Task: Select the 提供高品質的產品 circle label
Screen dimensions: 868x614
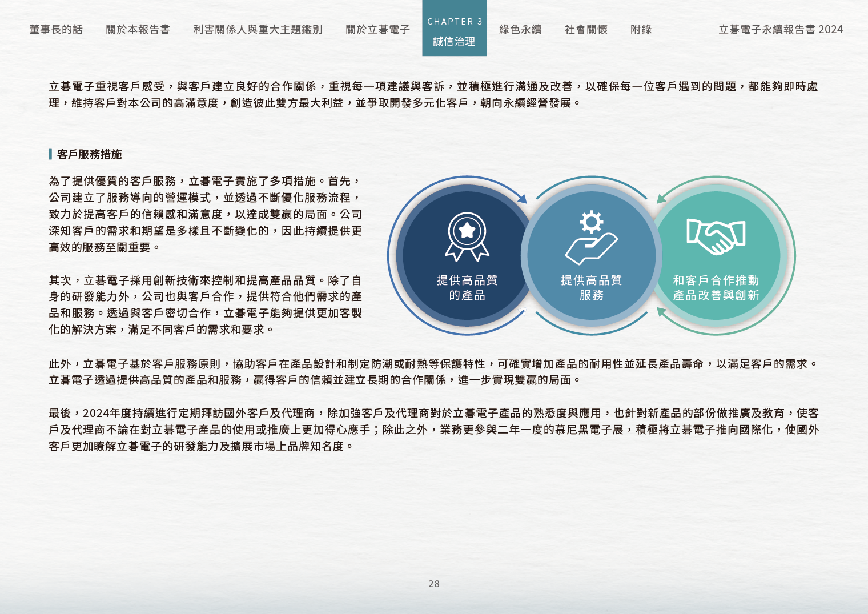Action: coord(467,287)
